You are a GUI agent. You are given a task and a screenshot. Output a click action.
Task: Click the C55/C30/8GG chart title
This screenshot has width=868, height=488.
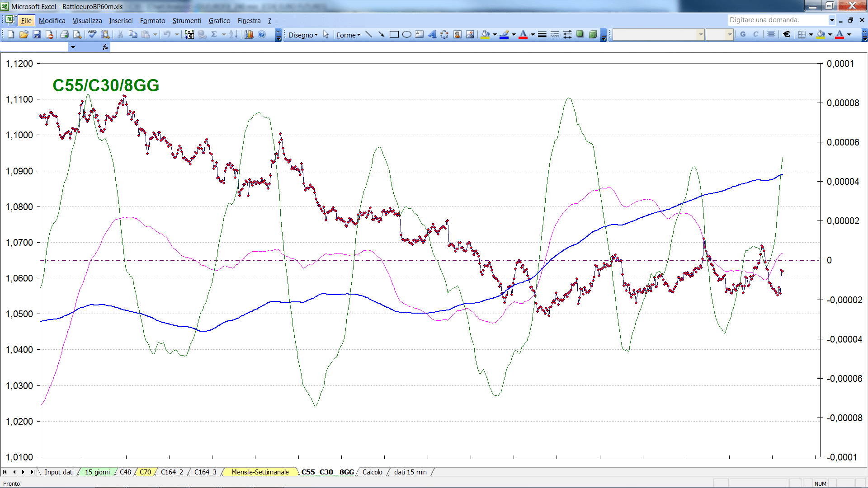pyautogui.click(x=106, y=85)
